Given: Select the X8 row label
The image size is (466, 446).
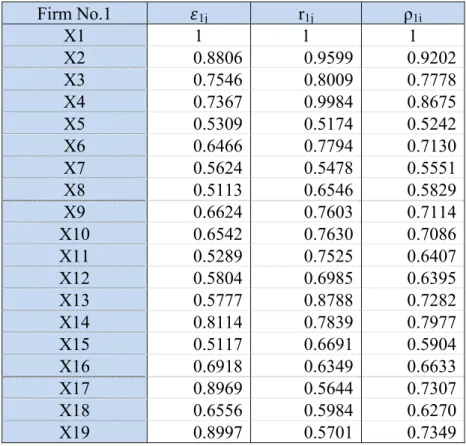Looking at the screenshot, I should (x=74, y=190).
